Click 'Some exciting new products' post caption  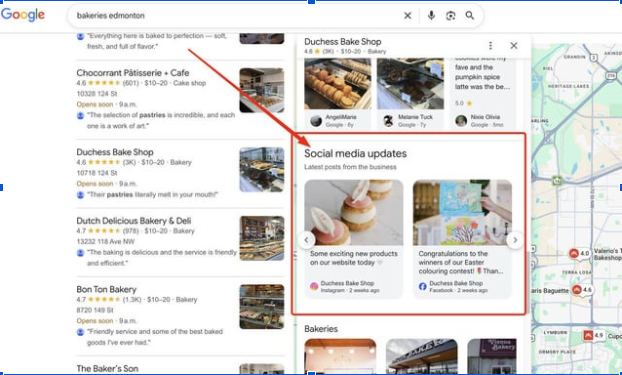coord(354,258)
